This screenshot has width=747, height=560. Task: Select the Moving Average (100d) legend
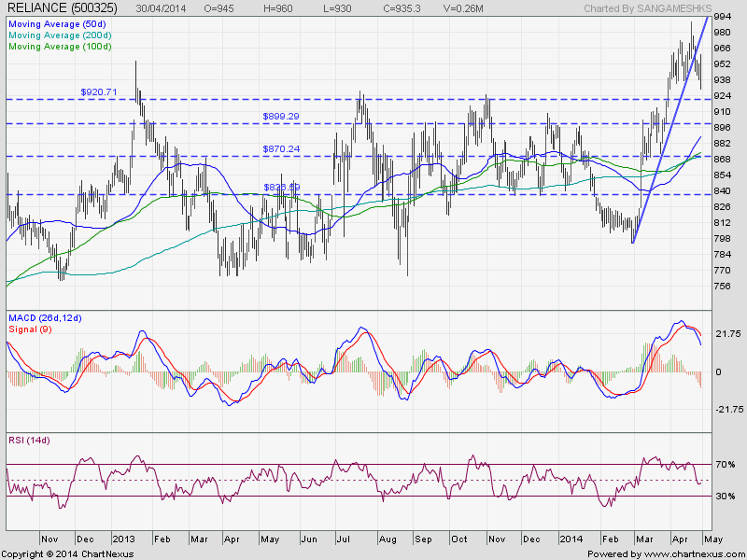pyautogui.click(x=60, y=47)
